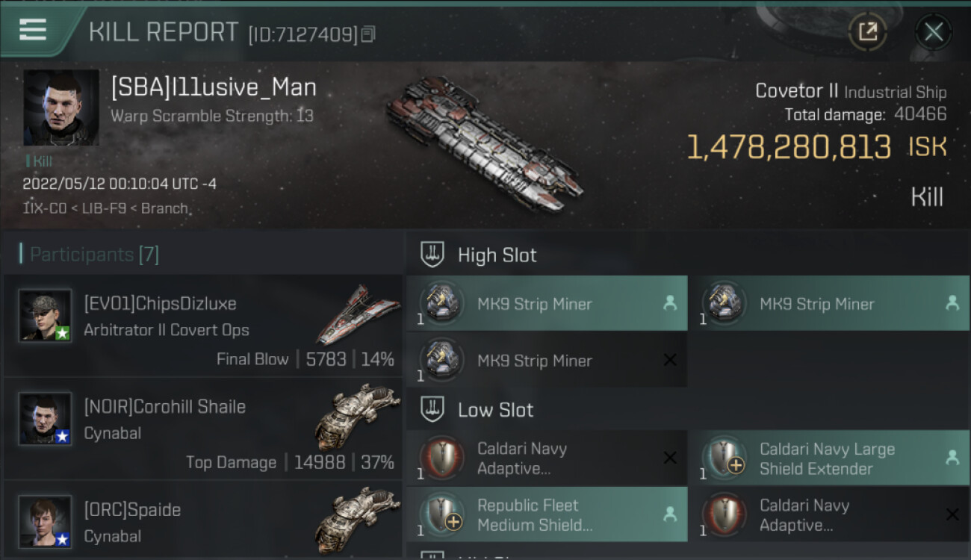971x560 pixels.
Task: Click the share kill report icon
Action: 867,31
